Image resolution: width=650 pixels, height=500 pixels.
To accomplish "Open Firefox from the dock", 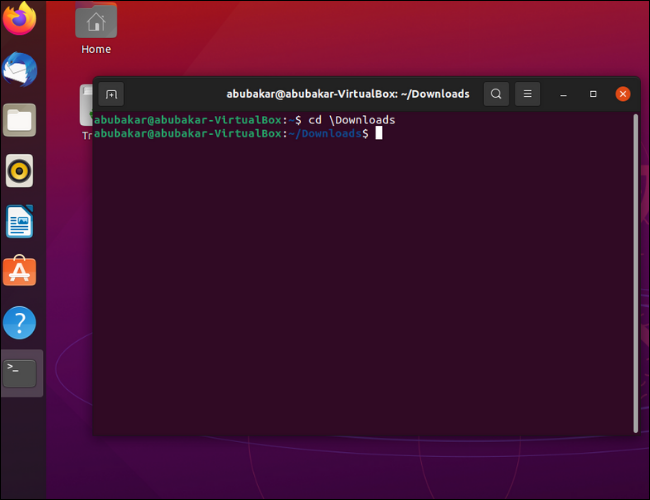I will (20, 18).
